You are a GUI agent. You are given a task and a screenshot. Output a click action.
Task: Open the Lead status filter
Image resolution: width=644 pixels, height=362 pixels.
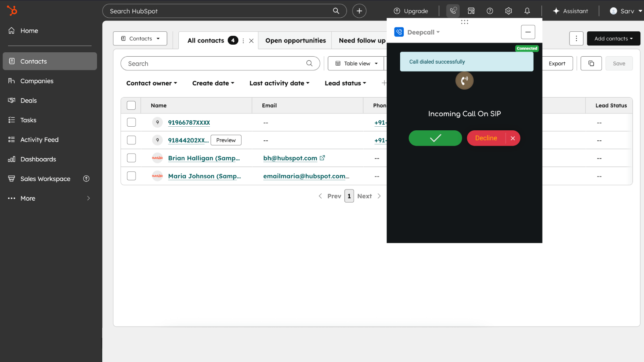point(345,83)
